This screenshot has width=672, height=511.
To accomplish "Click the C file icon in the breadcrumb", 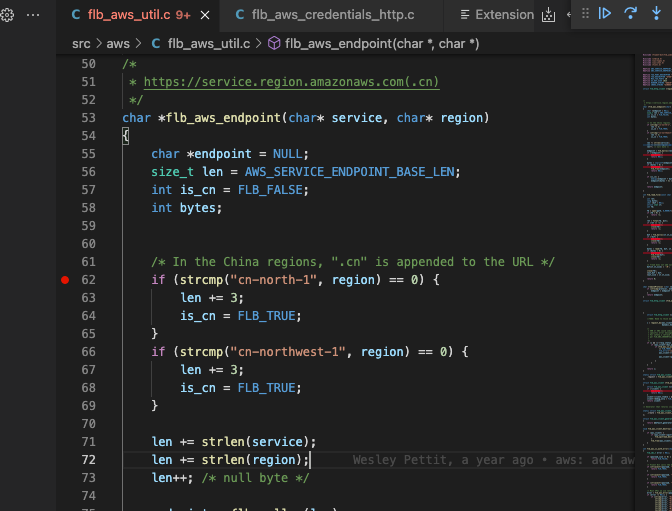I will click(156, 44).
